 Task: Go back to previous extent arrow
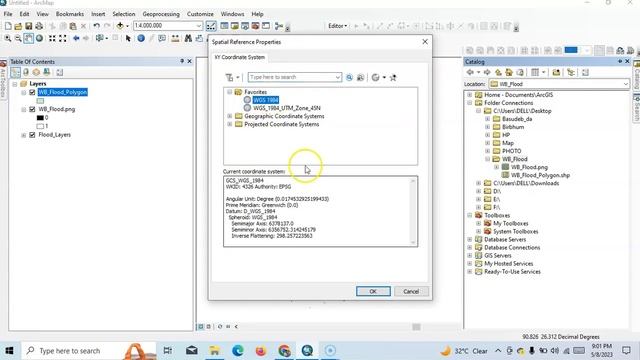(x=76, y=38)
